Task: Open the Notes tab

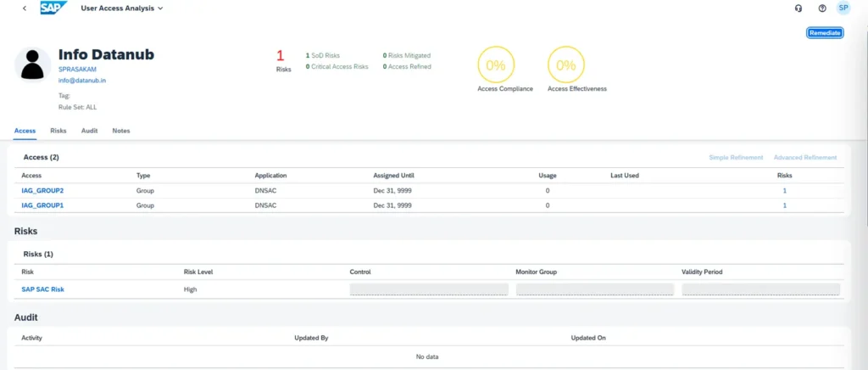Action: pos(121,131)
